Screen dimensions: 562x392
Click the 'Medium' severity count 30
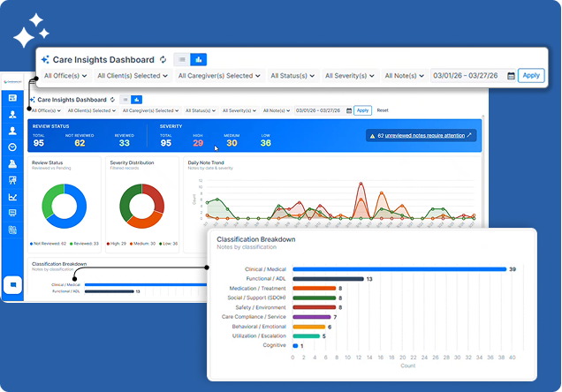coord(232,143)
